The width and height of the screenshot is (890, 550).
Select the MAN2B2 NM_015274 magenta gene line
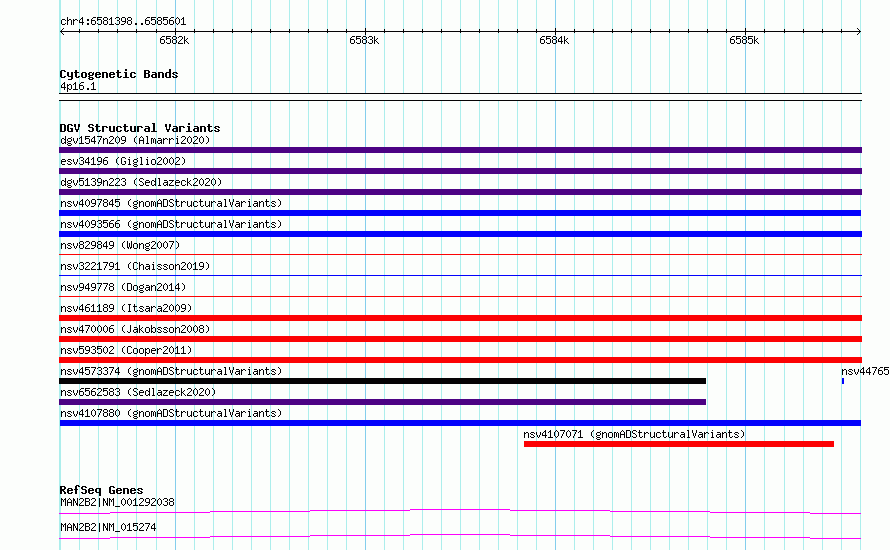point(460,536)
